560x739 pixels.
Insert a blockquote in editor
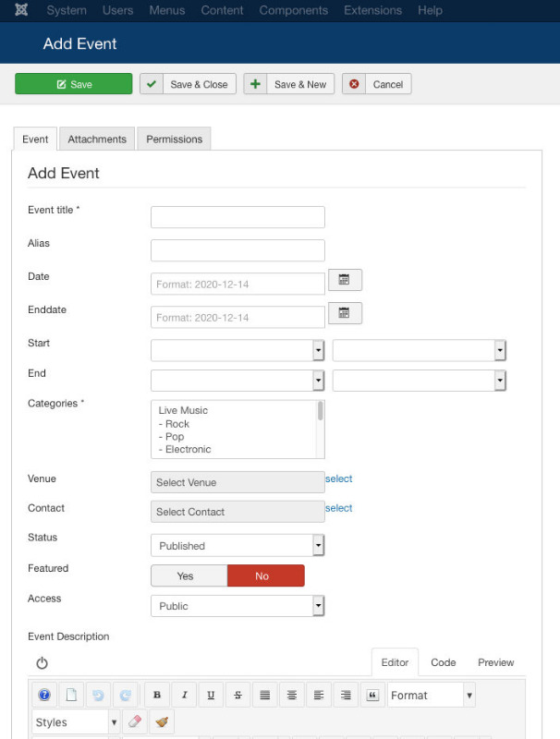372,695
